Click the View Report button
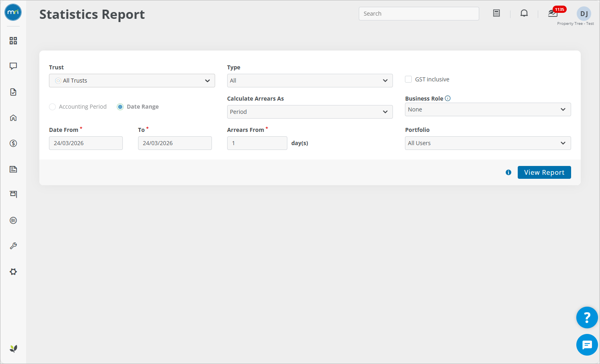 pos(544,172)
